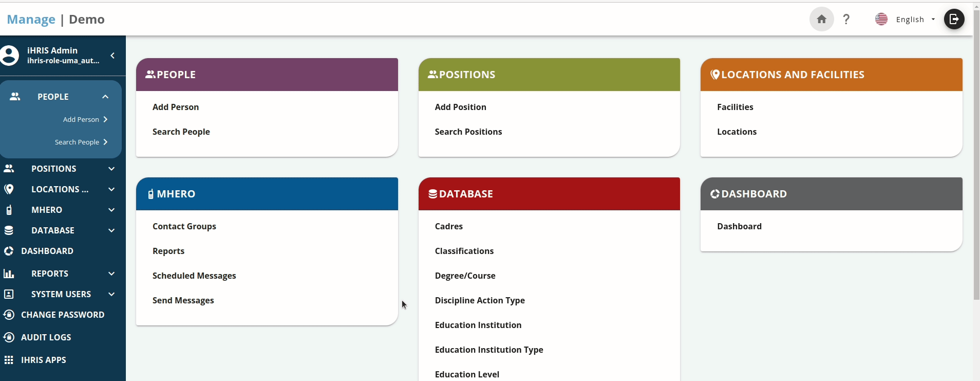Image resolution: width=980 pixels, height=381 pixels.
Task: Click the Change Password lock icon
Action: [x=9, y=315]
